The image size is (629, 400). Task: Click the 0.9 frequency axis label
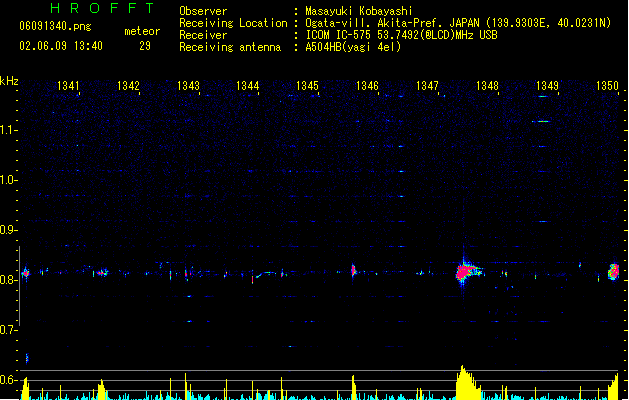tap(8, 230)
